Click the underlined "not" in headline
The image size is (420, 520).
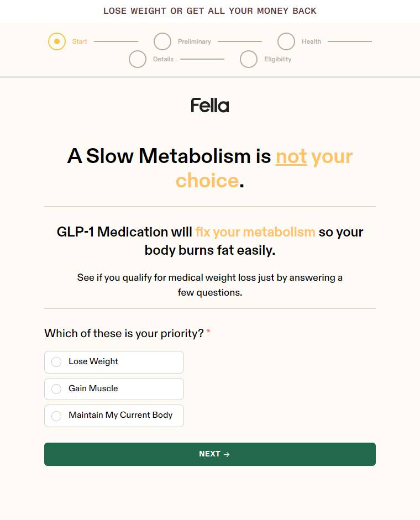(x=291, y=156)
